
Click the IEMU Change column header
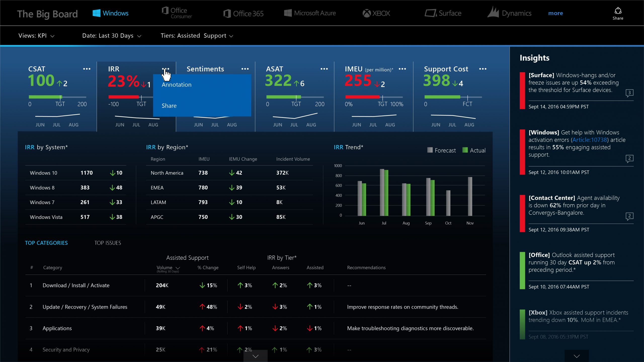click(x=243, y=159)
